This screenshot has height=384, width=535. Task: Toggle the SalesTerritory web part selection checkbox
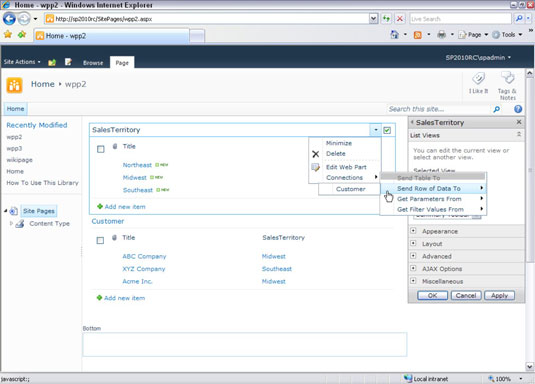pos(387,130)
